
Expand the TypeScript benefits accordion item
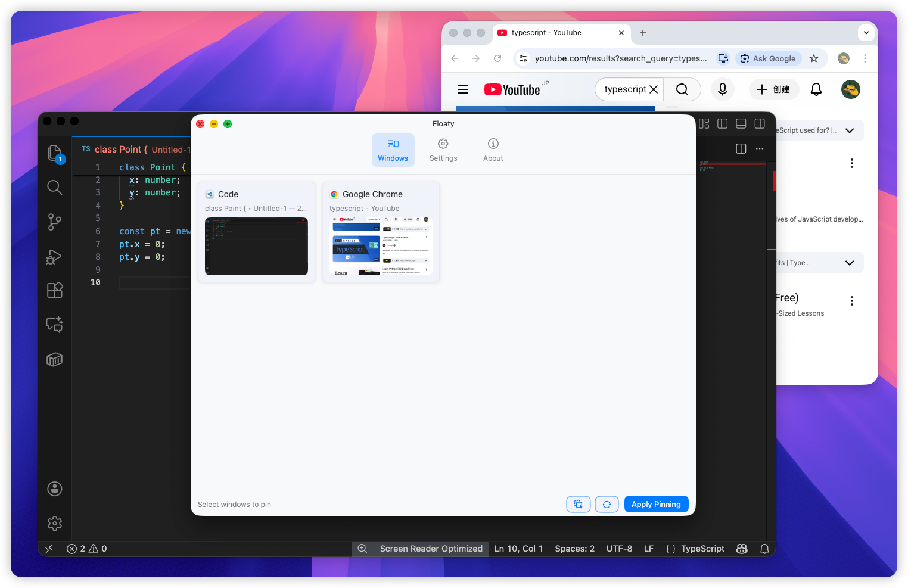(849, 263)
